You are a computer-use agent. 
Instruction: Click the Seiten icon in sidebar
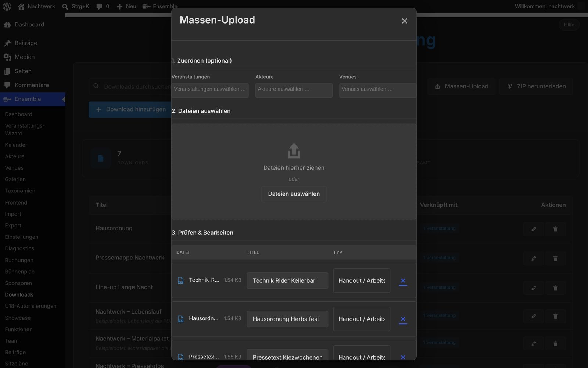pyautogui.click(x=7, y=71)
